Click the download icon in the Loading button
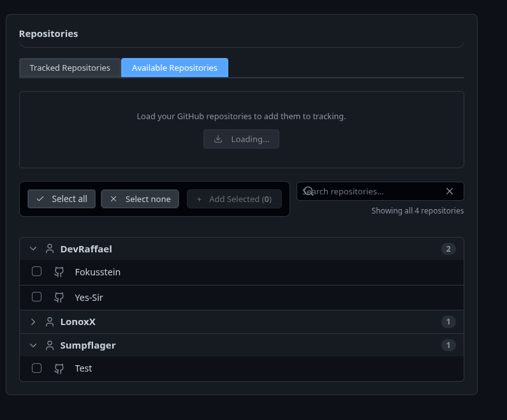 click(x=218, y=139)
